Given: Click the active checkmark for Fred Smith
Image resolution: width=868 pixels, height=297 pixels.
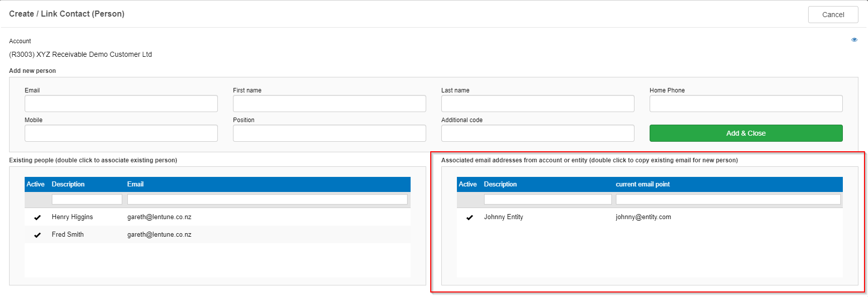Looking at the screenshot, I should [x=37, y=235].
